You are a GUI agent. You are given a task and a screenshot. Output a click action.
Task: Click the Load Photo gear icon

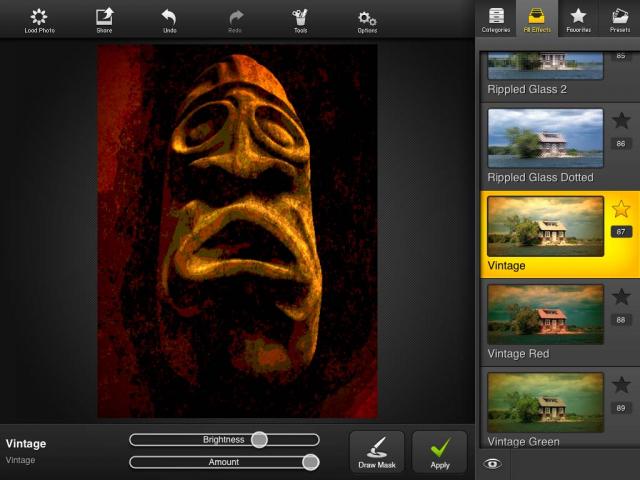click(x=39, y=19)
